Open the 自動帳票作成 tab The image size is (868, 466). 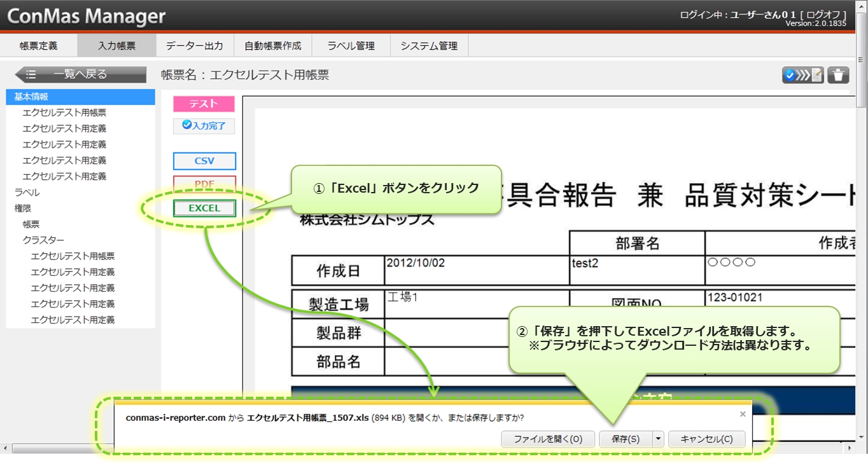[x=272, y=46]
